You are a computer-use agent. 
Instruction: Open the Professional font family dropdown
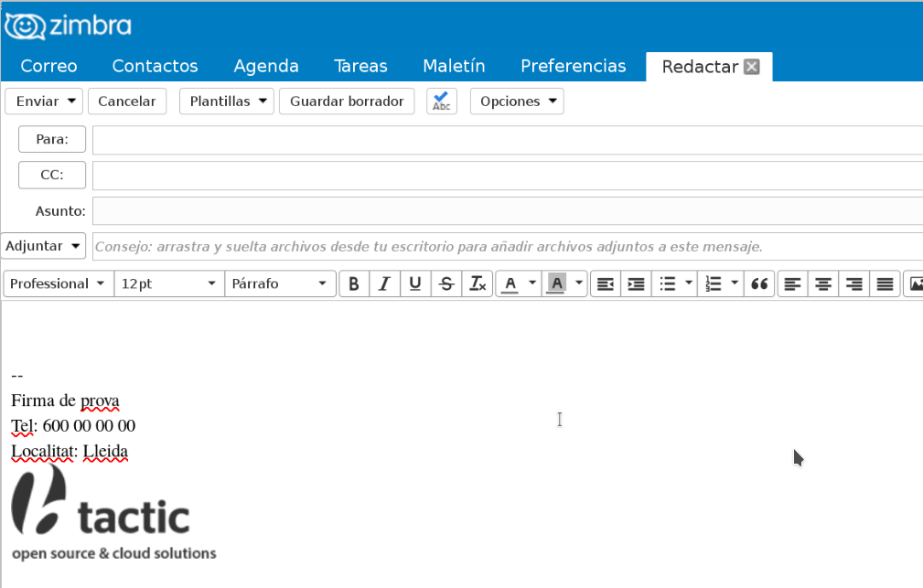(x=59, y=284)
